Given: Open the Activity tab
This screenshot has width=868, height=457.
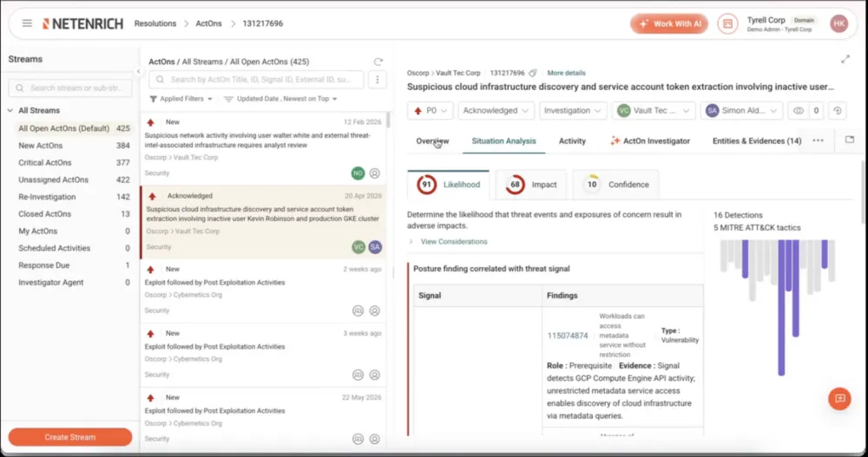Looking at the screenshot, I should pos(572,141).
